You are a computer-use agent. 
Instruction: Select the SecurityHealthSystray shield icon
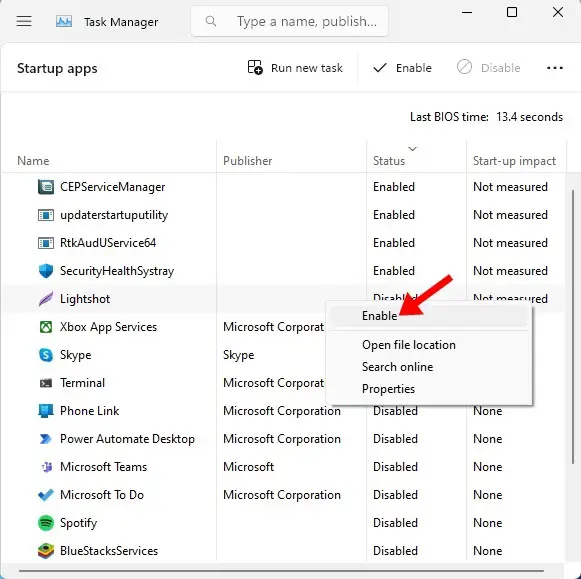(46, 271)
